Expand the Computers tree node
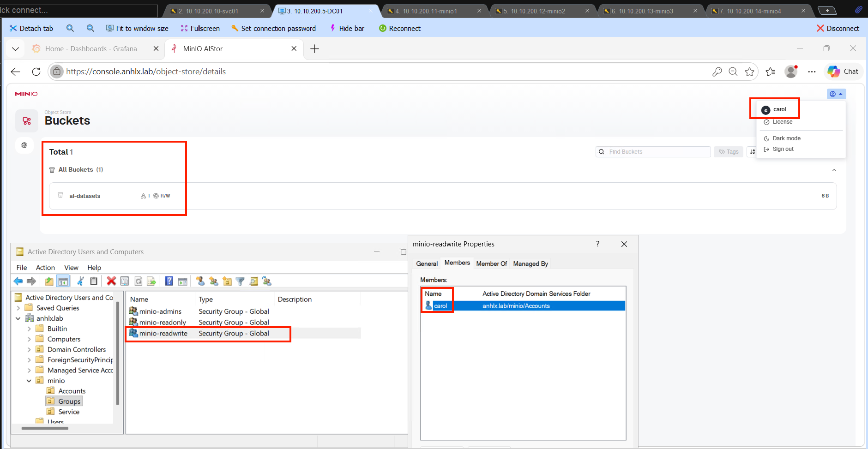 [29, 339]
